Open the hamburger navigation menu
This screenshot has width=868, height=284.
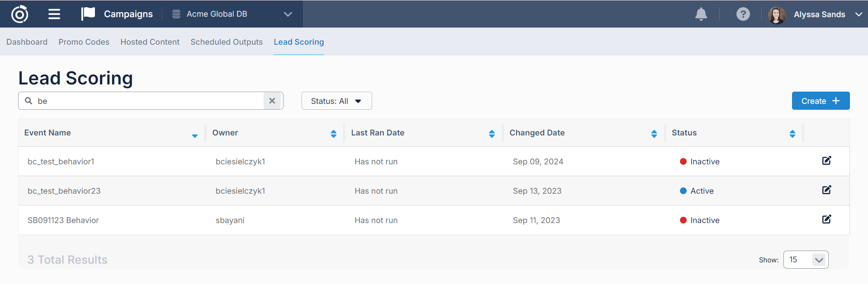tap(54, 14)
